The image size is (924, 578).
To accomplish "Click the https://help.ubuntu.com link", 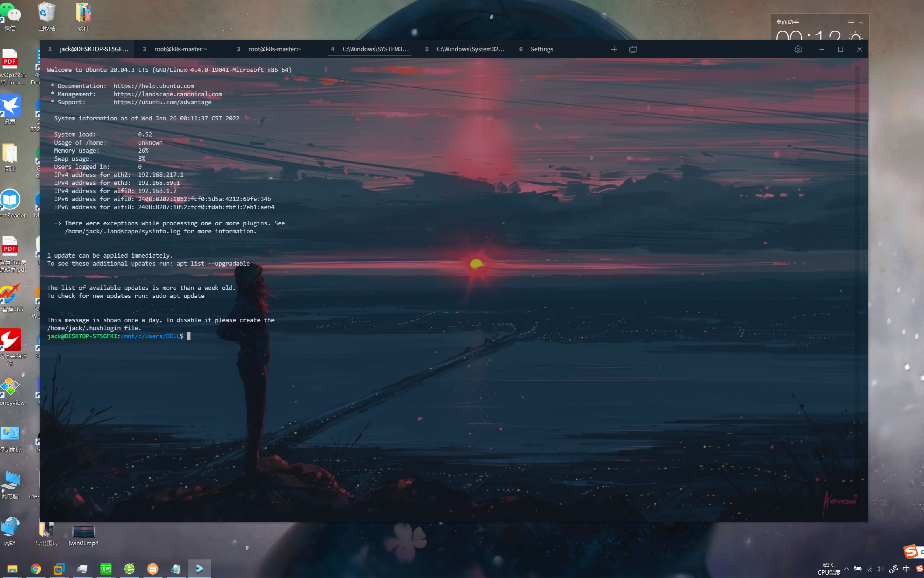I will pos(153,86).
